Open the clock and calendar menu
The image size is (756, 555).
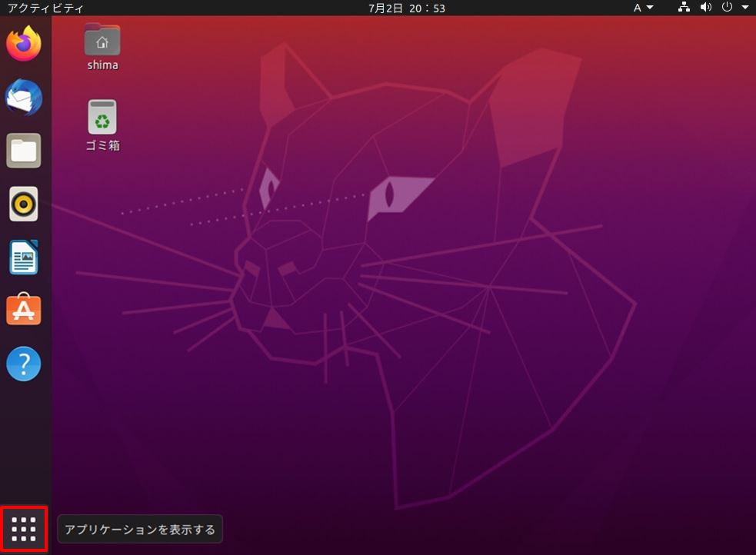[406, 8]
